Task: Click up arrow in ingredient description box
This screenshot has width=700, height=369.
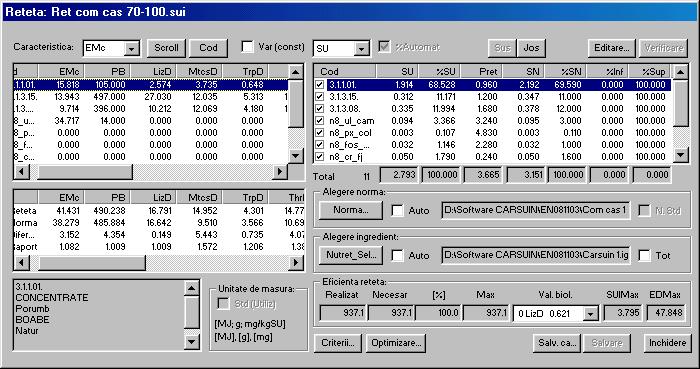Action: (192, 288)
